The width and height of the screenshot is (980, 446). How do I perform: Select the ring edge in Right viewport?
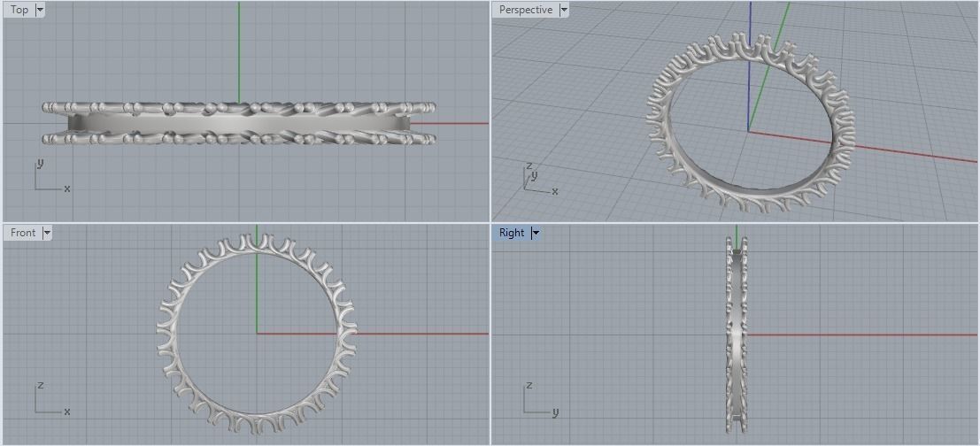(737, 334)
